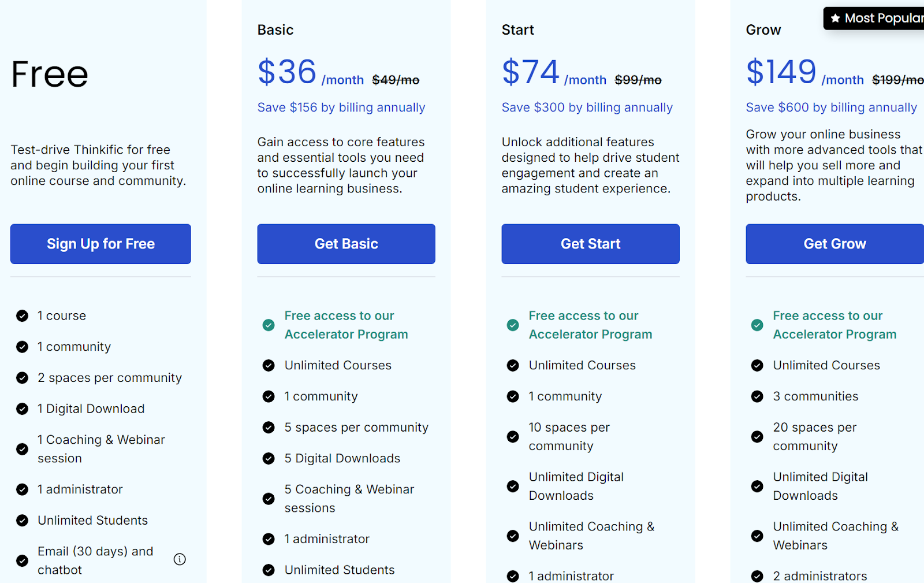Open the Save $300 by billing annually link
The width and height of the screenshot is (924, 583).
(587, 107)
